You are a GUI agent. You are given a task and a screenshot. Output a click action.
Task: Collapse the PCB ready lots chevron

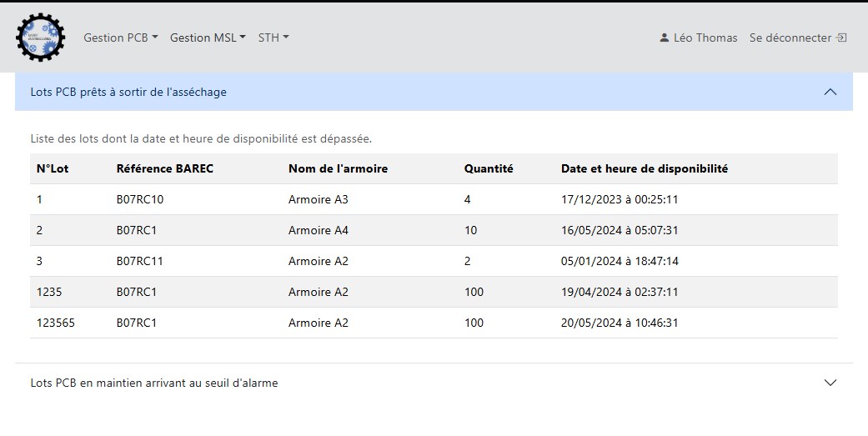point(830,92)
